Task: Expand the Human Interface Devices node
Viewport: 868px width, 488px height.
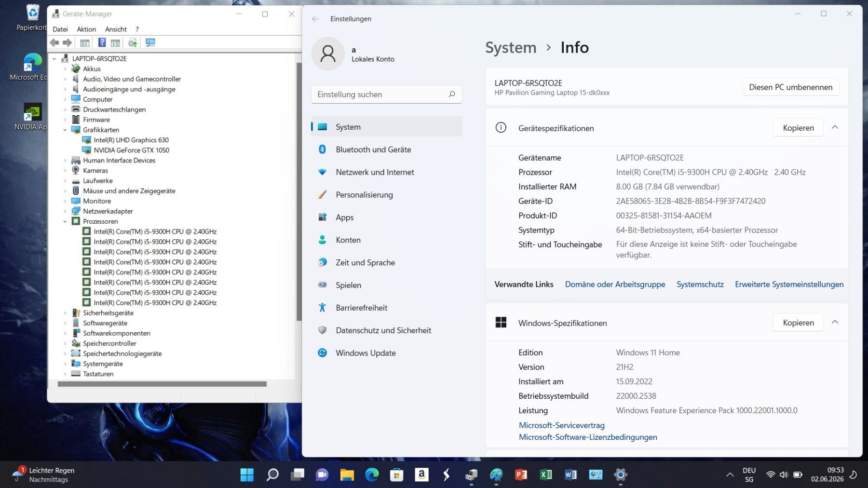Action: point(65,161)
